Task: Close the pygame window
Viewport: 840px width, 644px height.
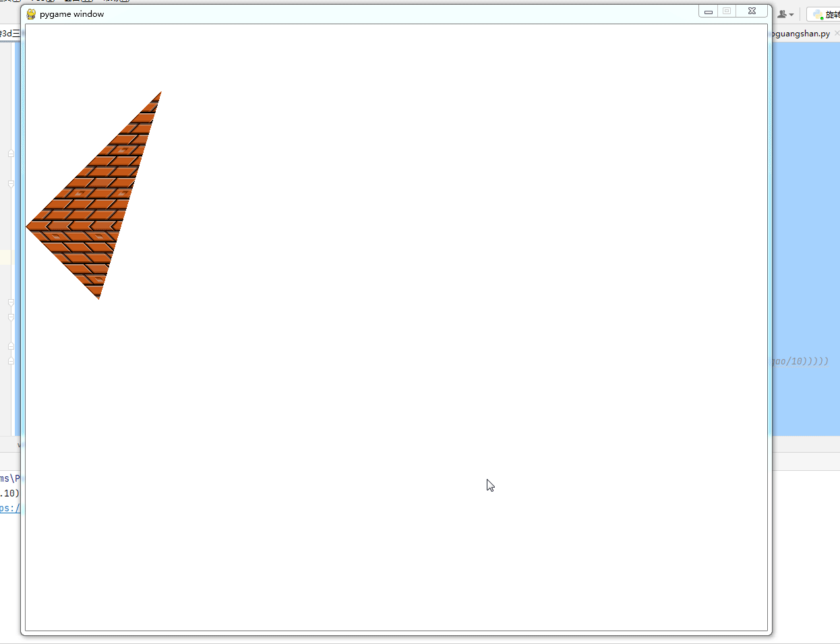Action: (752, 11)
